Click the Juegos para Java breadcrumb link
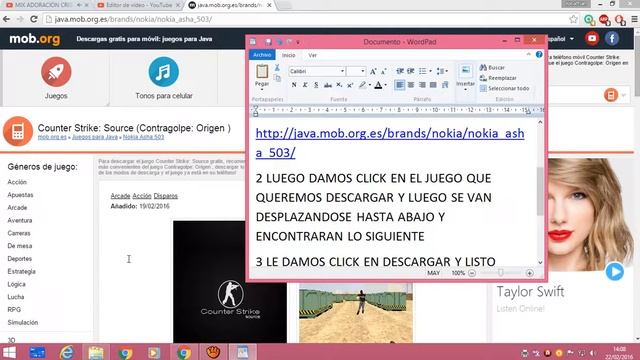 pos(95,137)
